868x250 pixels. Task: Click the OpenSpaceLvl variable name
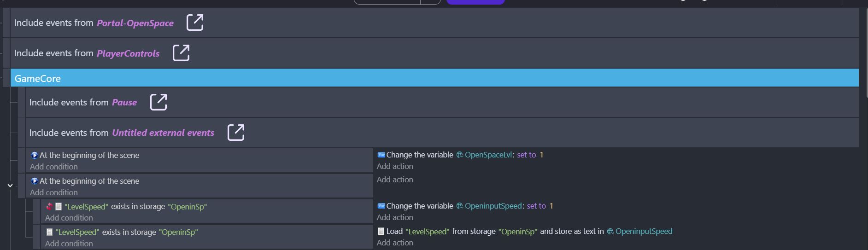click(488, 155)
